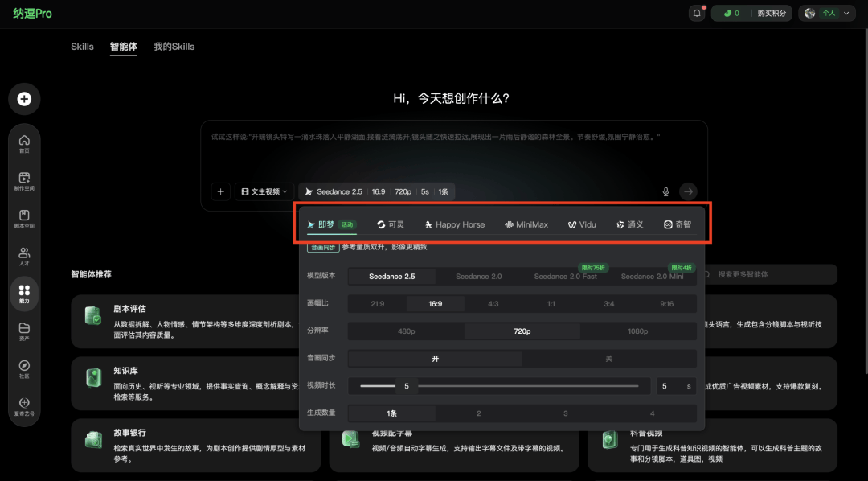
Task: Open 爱奇艺号 in the sidebar
Action: point(24,406)
